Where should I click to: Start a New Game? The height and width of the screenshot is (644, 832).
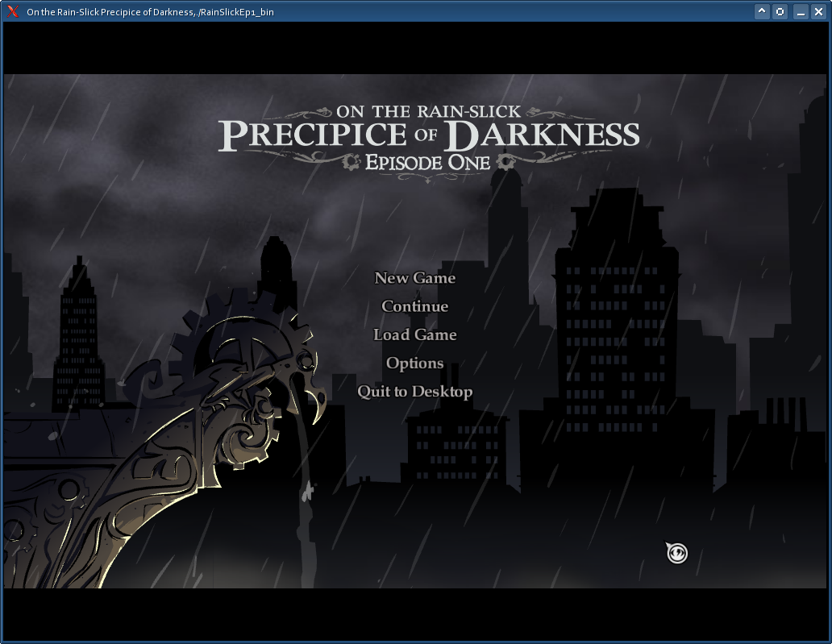click(415, 278)
